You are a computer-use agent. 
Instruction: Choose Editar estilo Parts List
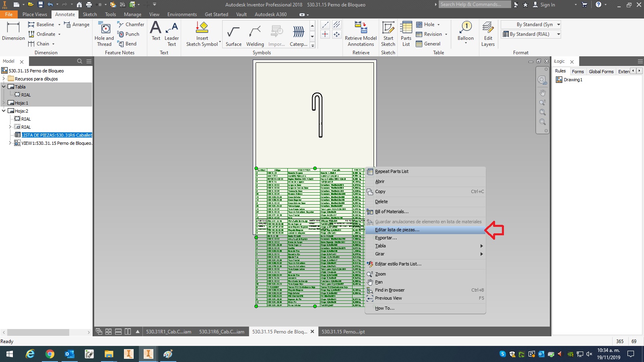pyautogui.click(x=425, y=264)
